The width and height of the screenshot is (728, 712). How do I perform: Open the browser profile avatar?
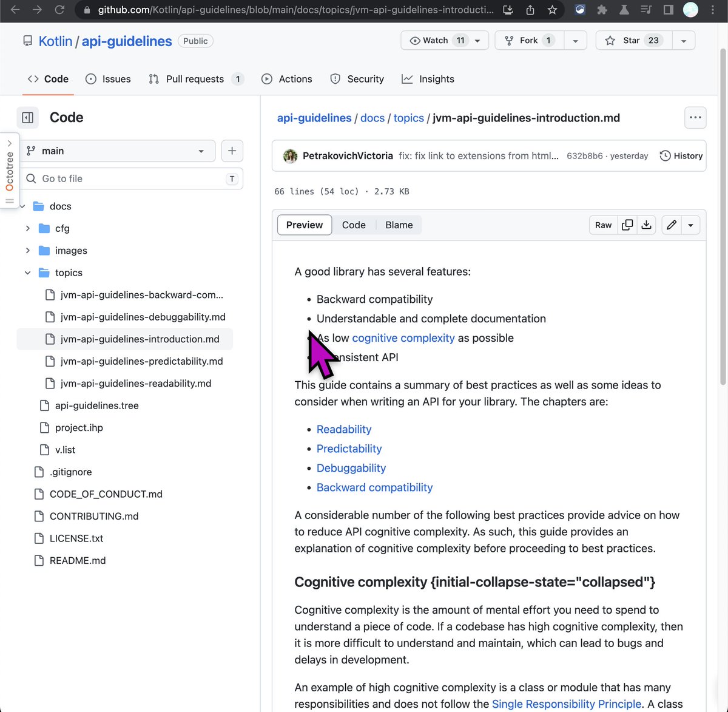pos(690,10)
